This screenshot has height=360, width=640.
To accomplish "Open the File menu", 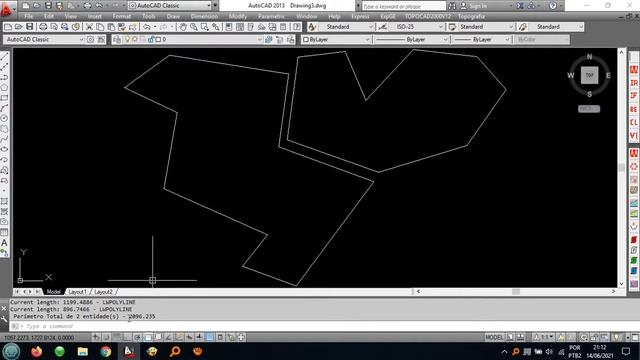I will tap(28, 16).
